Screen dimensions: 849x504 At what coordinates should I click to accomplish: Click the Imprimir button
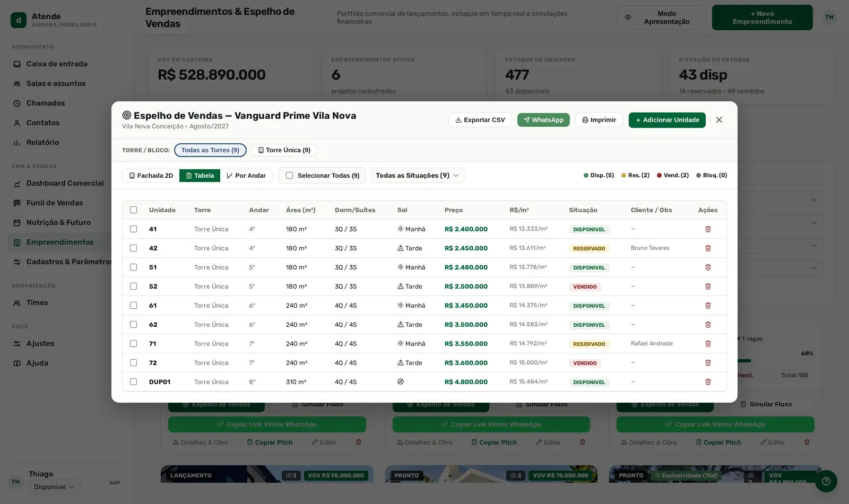pyautogui.click(x=599, y=120)
